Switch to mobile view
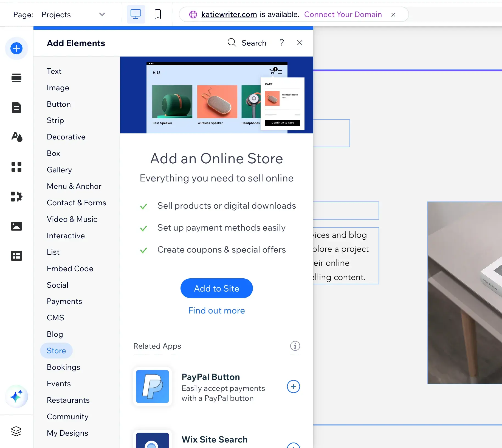Screen dimensions: 502x448 [x=158, y=14]
